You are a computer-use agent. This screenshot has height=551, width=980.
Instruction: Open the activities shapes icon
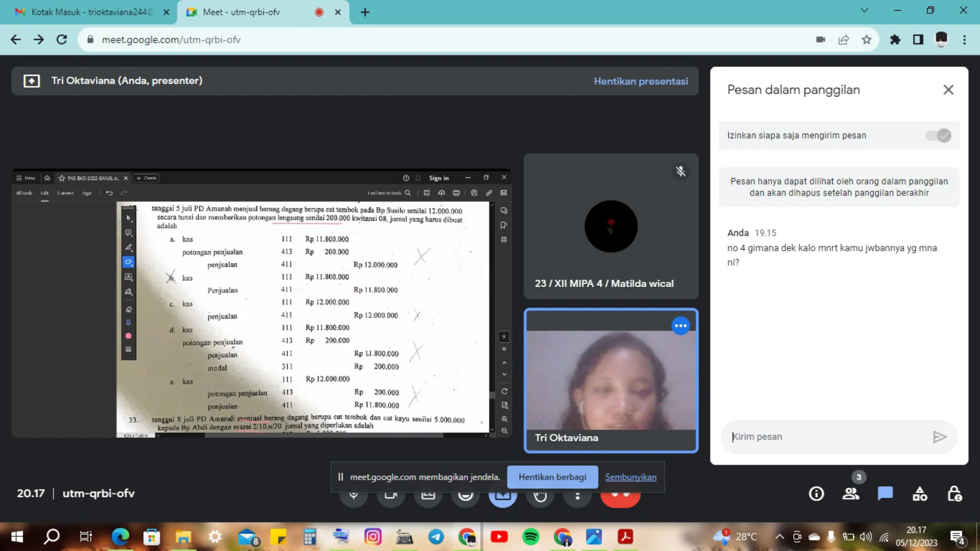[920, 494]
